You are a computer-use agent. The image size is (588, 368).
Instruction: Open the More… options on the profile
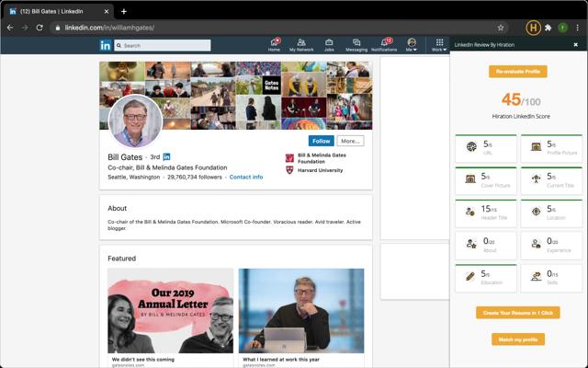349,141
